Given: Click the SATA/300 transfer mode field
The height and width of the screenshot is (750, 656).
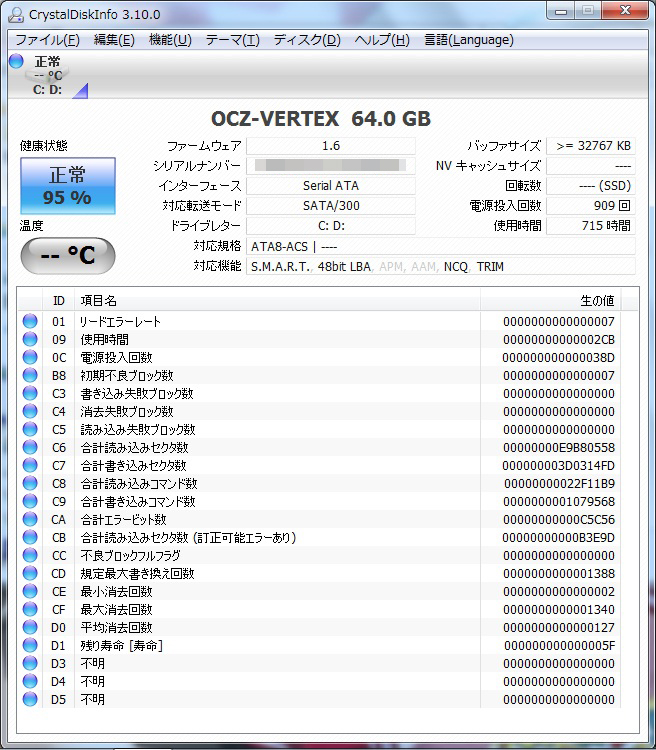Looking at the screenshot, I should (331, 206).
